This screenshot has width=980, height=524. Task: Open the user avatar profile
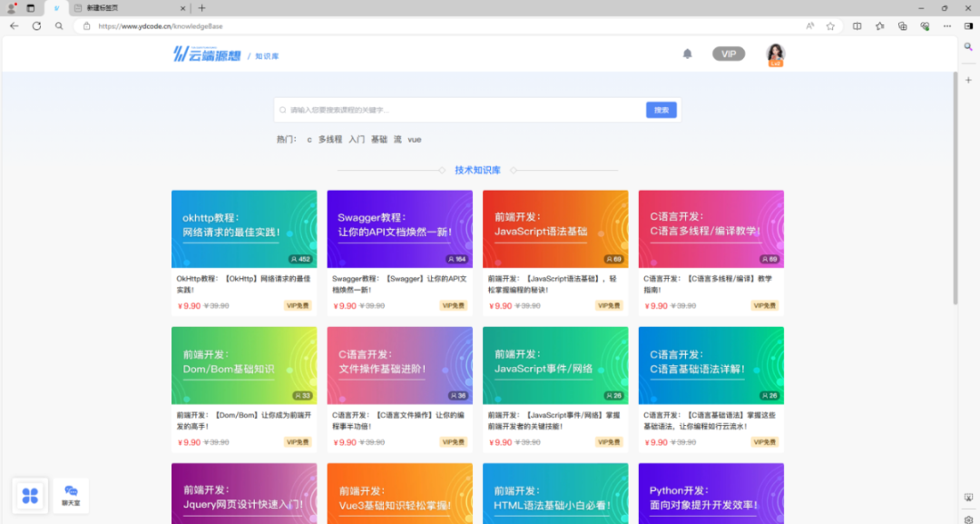tap(775, 54)
